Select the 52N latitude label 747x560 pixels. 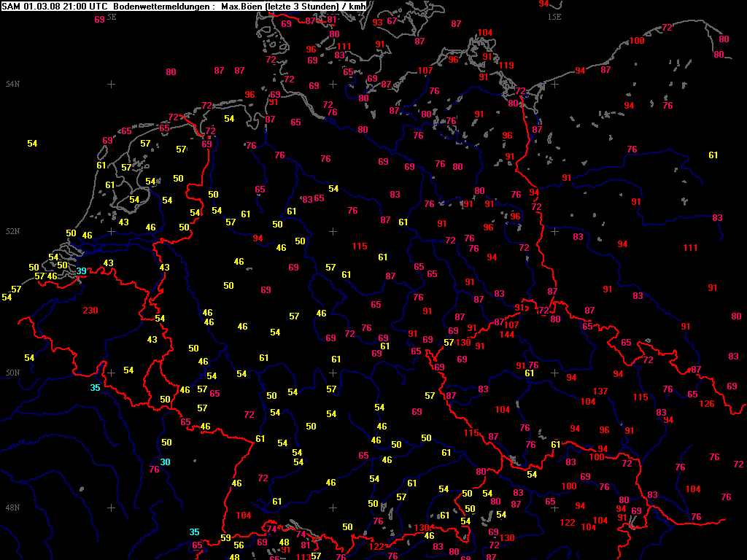coord(12,232)
